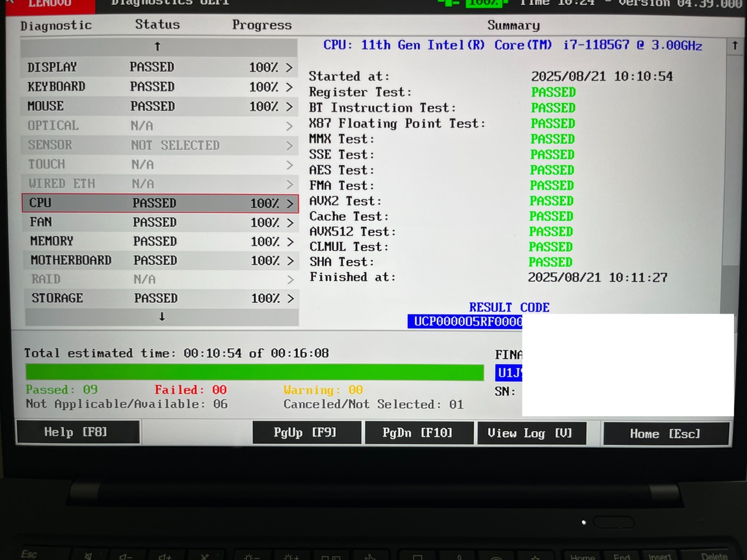Click the Warning: 00 counter
The width and height of the screenshot is (747, 560).
pos(323,390)
